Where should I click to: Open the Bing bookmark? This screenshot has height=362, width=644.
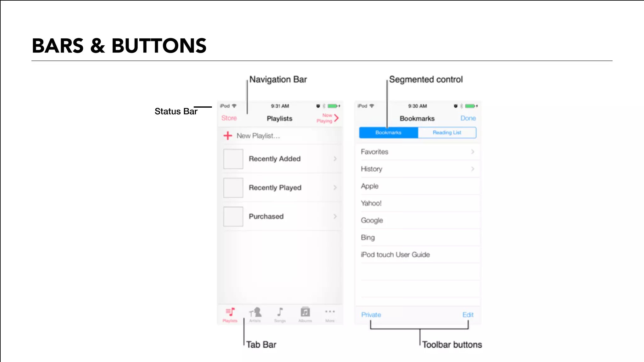[x=418, y=238]
